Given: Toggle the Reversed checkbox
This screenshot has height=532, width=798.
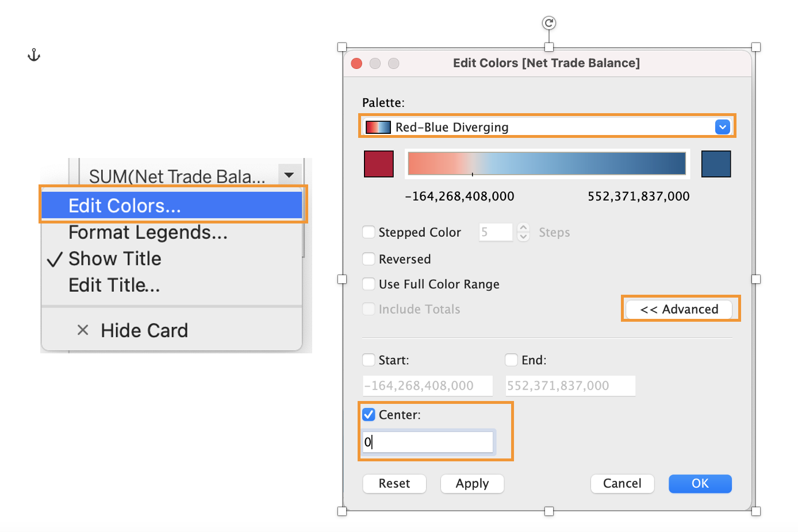Looking at the screenshot, I should [x=369, y=259].
